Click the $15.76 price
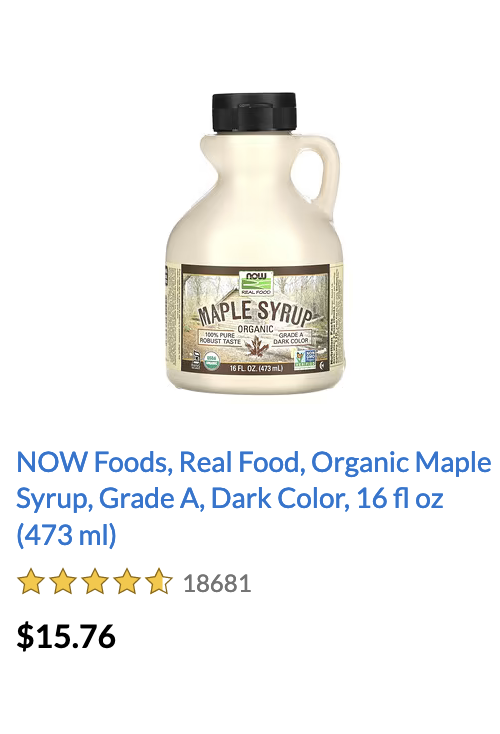Screen dimensions: 500x734 pyautogui.click(x=66, y=636)
